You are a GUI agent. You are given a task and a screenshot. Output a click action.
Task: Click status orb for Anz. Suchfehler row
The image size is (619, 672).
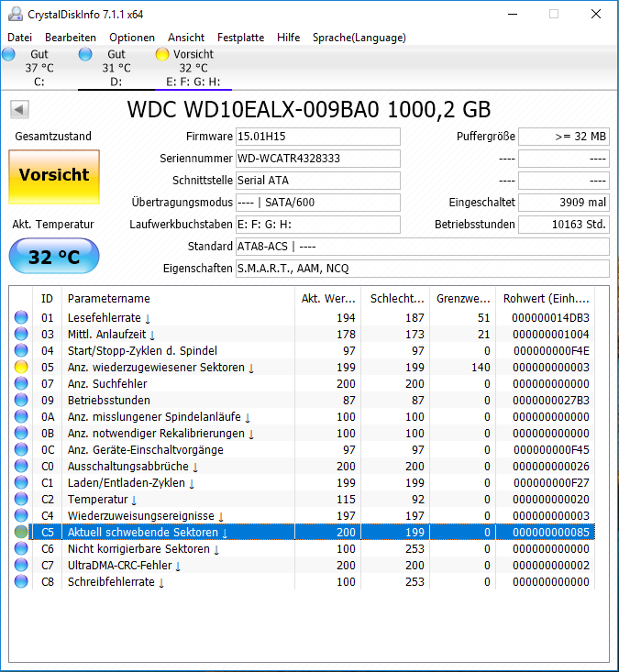[x=21, y=383]
